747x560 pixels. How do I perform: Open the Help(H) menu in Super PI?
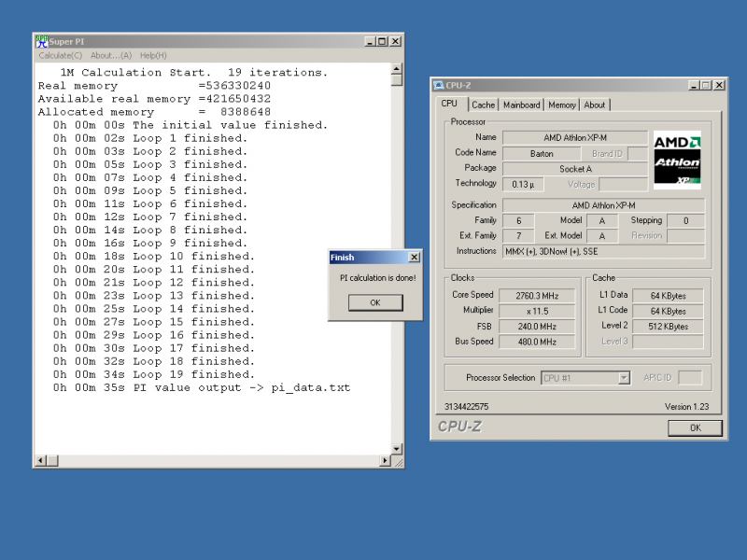point(153,56)
